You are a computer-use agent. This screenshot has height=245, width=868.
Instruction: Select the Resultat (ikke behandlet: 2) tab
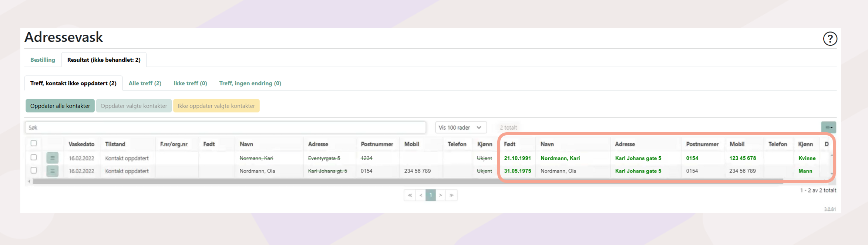pos(104,60)
